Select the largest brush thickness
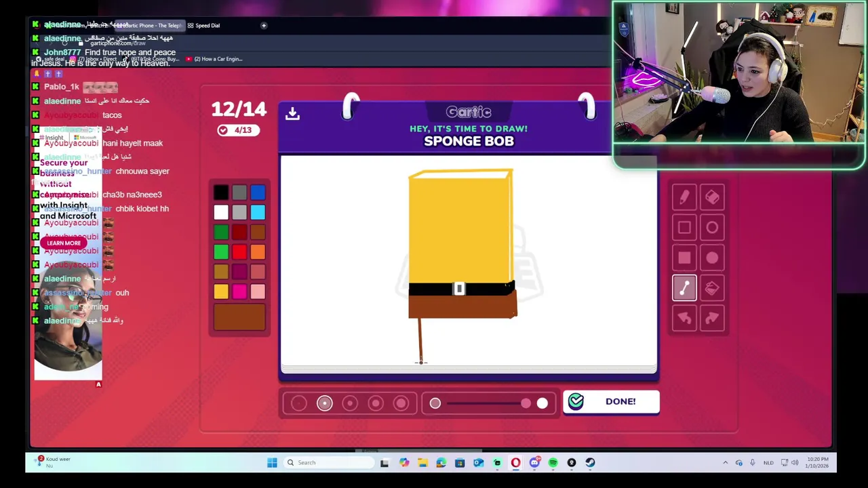Image resolution: width=868 pixels, height=488 pixels. point(401,403)
